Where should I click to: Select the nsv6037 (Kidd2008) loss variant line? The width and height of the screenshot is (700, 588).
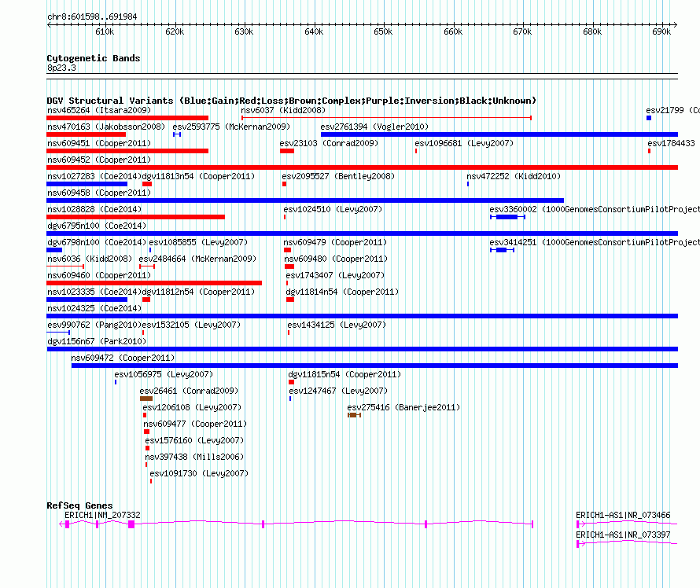386,118
